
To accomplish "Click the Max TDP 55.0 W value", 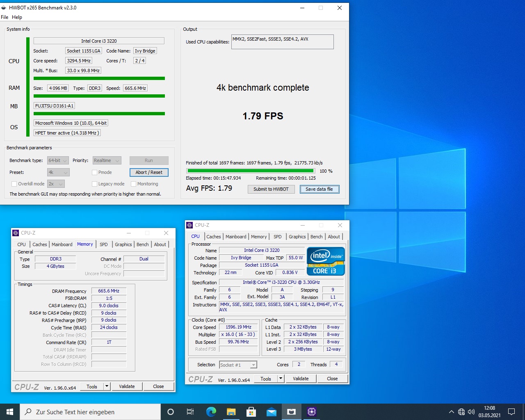I will click(x=296, y=258).
